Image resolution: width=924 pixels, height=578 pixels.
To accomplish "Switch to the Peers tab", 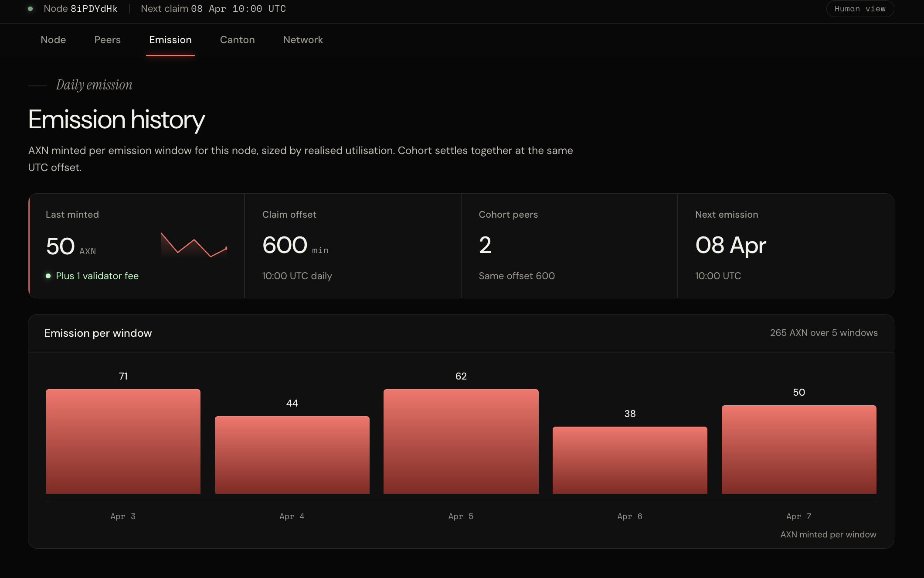I will [107, 40].
